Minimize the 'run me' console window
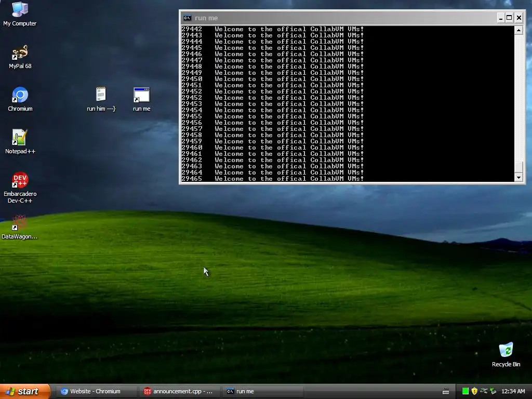Viewport: 532px width, 399px height. [x=500, y=18]
